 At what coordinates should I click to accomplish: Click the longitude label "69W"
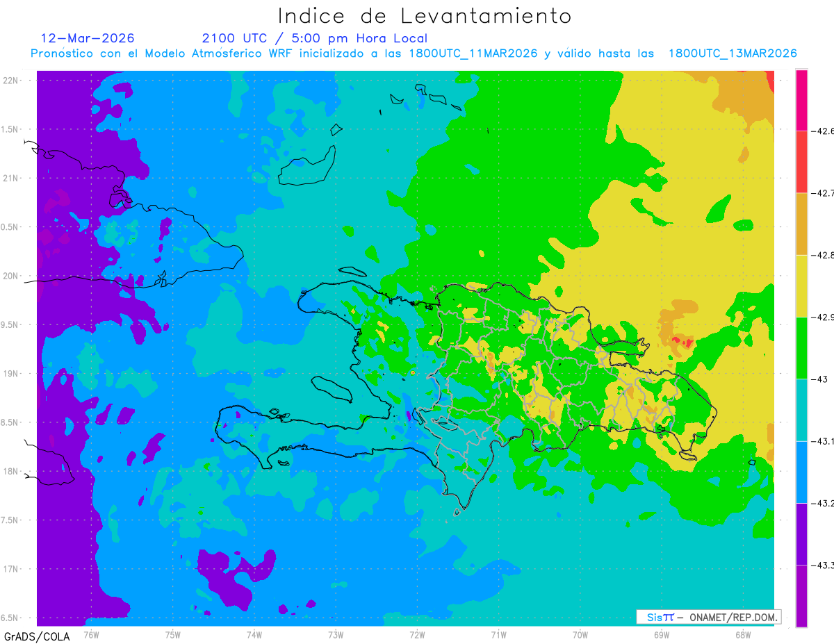point(662,634)
